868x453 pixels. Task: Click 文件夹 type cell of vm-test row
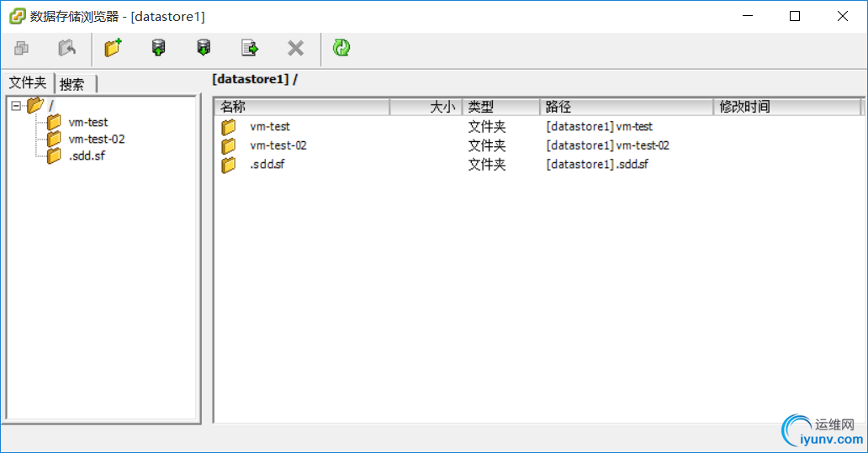[487, 127]
